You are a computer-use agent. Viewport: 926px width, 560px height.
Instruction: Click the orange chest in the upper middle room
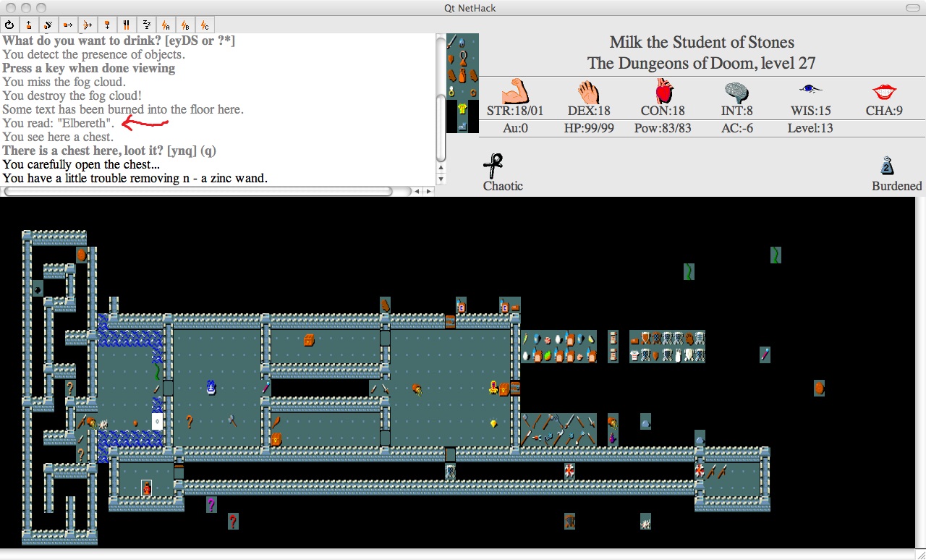click(309, 340)
